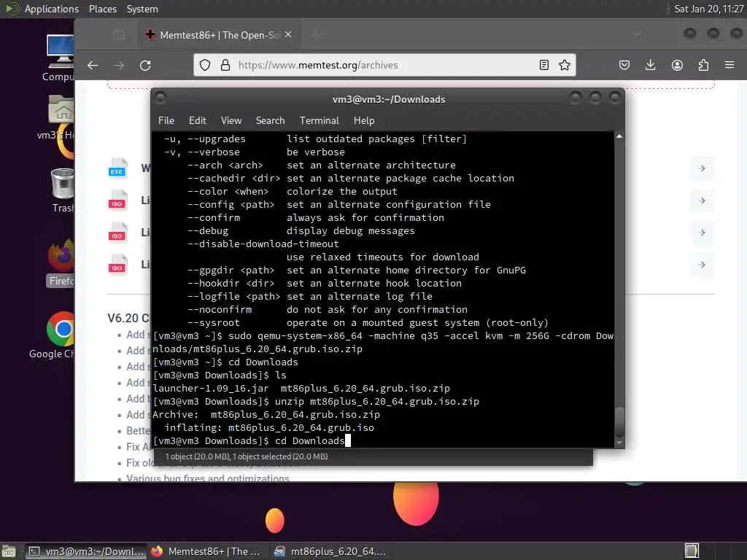Close the Memtest86+ browser tab
Viewport: 747px width, 560px height.
[288, 35]
